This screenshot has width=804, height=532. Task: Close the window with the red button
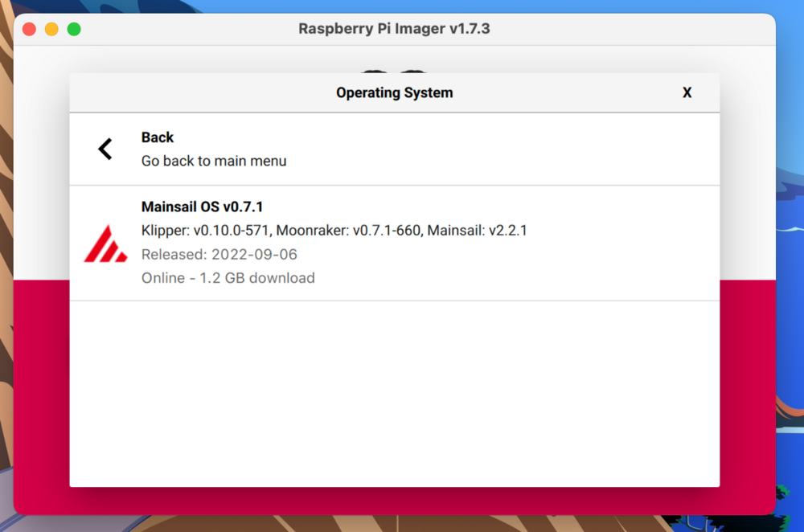pos(29,29)
